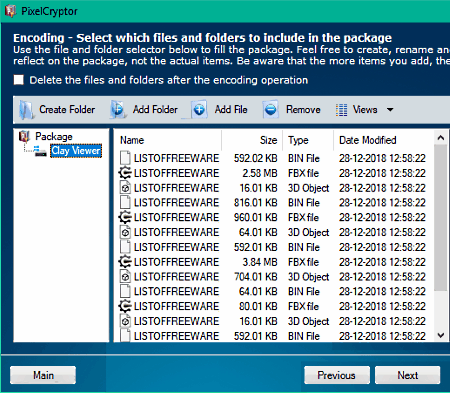The image size is (450, 393).
Task: Click the Views label in toolbar
Action: [365, 109]
